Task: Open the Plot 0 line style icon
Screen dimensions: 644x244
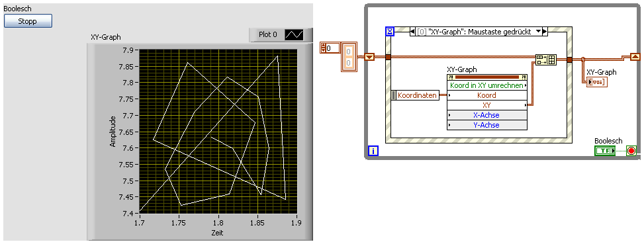Action: coord(294,35)
